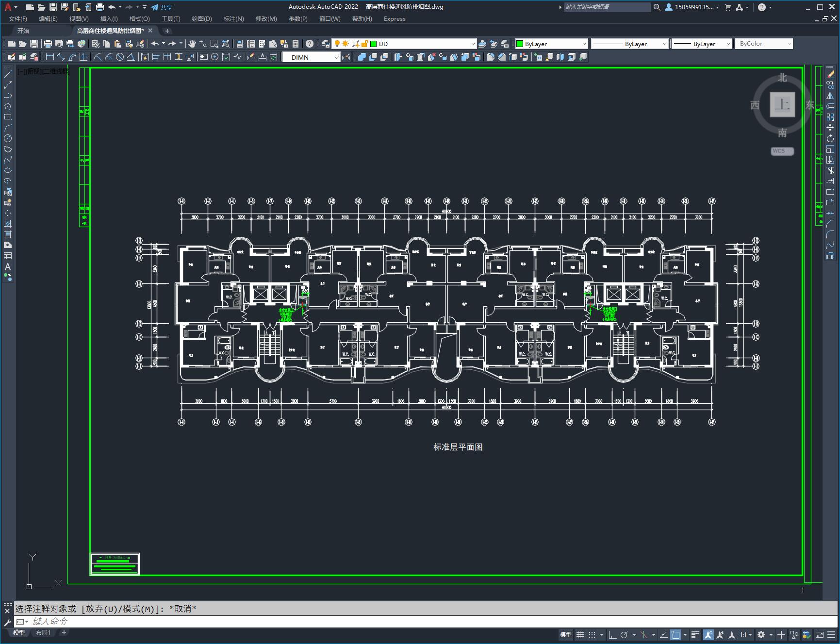Add new drawing tab with plus button
The height and width of the screenshot is (644, 840).
[x=167, y=31]
